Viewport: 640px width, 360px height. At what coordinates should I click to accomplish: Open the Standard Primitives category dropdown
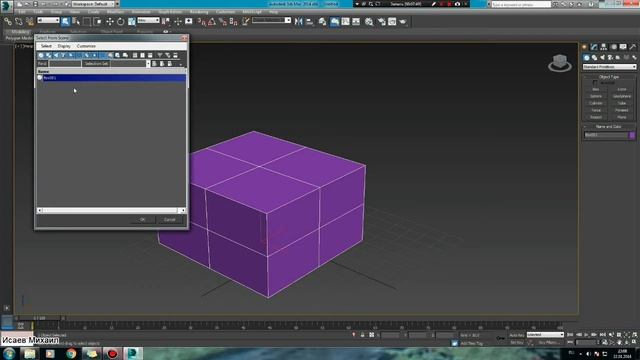pyautogui.click(x=609, y=67)
